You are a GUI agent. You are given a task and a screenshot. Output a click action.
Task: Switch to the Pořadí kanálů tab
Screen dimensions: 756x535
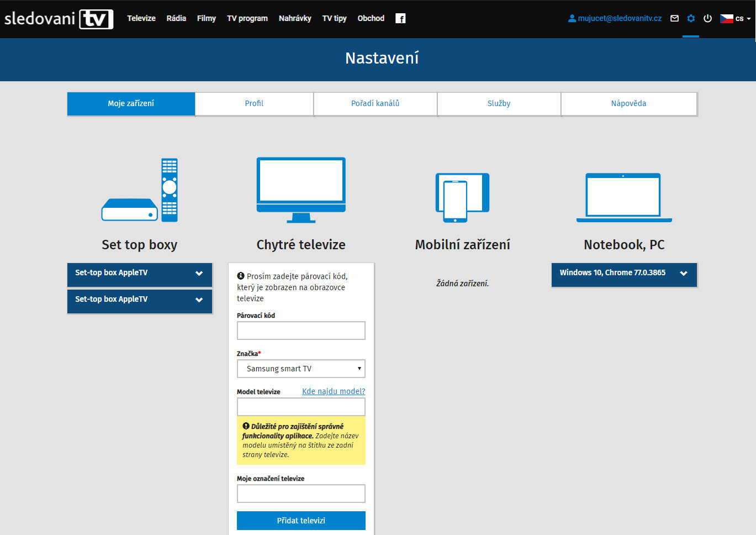tap(376, 104)
